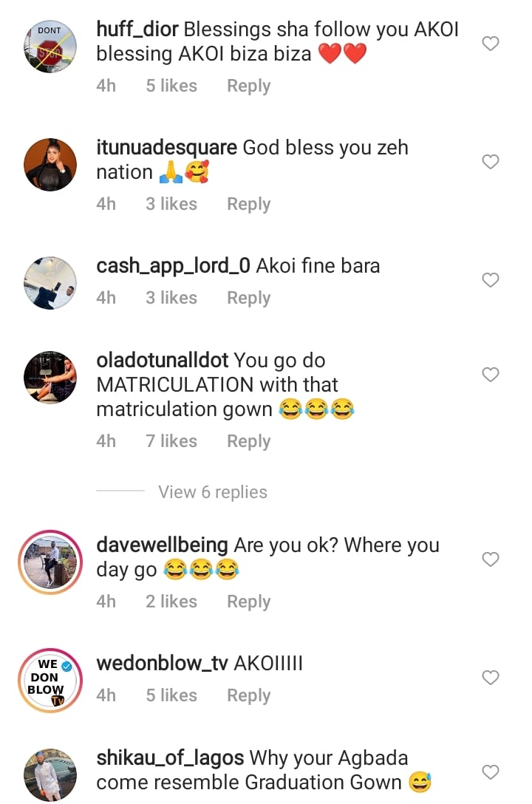Open username link shikau_of_lagos

(171, 758)
